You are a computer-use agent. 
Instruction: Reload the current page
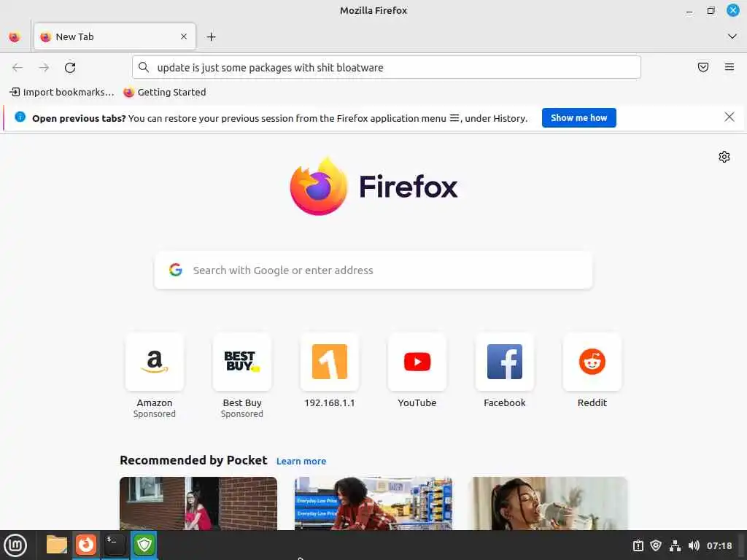pos(70,68)
